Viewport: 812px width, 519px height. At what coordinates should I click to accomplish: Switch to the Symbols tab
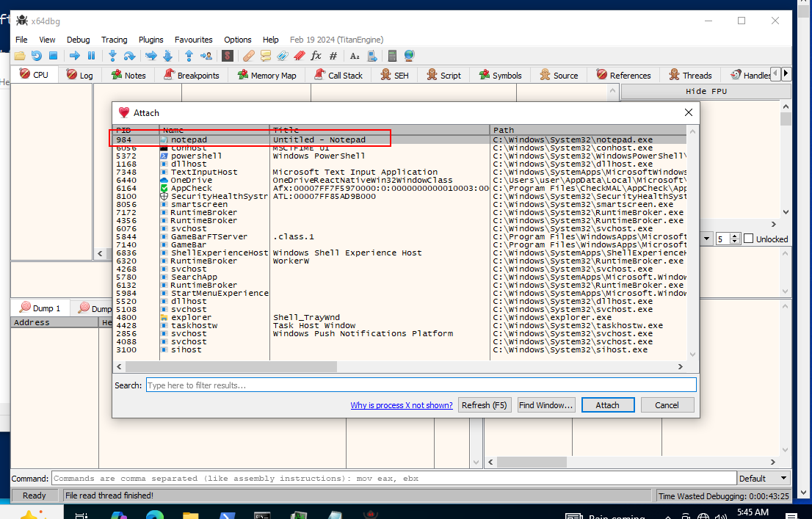click(x=500, y=75)
